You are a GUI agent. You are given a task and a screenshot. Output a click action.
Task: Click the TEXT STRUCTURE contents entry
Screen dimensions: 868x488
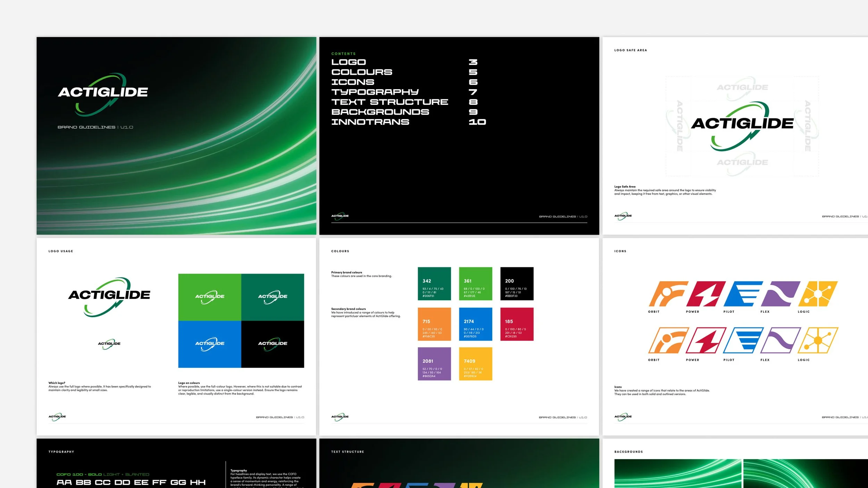click(x=390, y=102)
